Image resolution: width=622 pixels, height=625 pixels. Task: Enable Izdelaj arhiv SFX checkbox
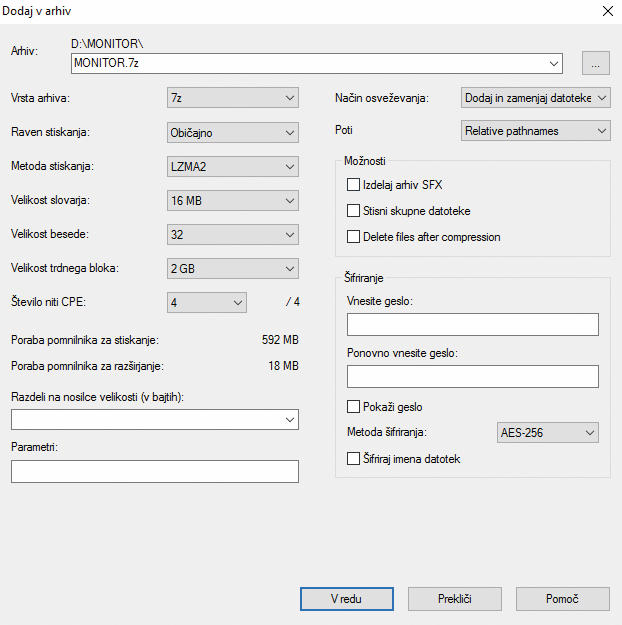point(353,185)
